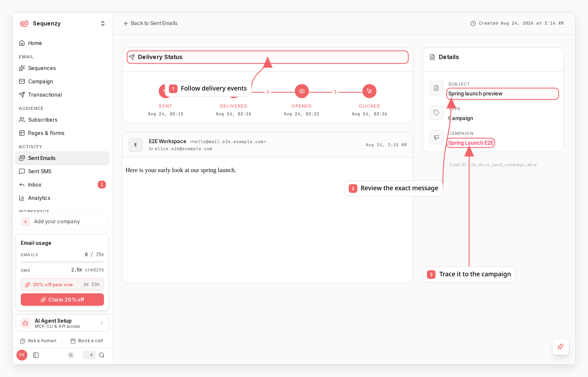Open Pages & Forms
This screenshot has height=377, width=588.
(x=62, y=133)
